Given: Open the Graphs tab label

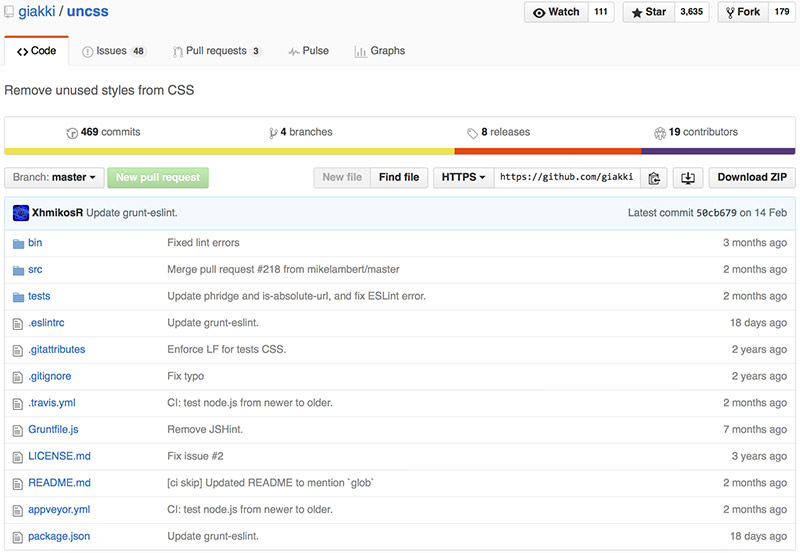Looking at the screenshot, I should (388, 51).
